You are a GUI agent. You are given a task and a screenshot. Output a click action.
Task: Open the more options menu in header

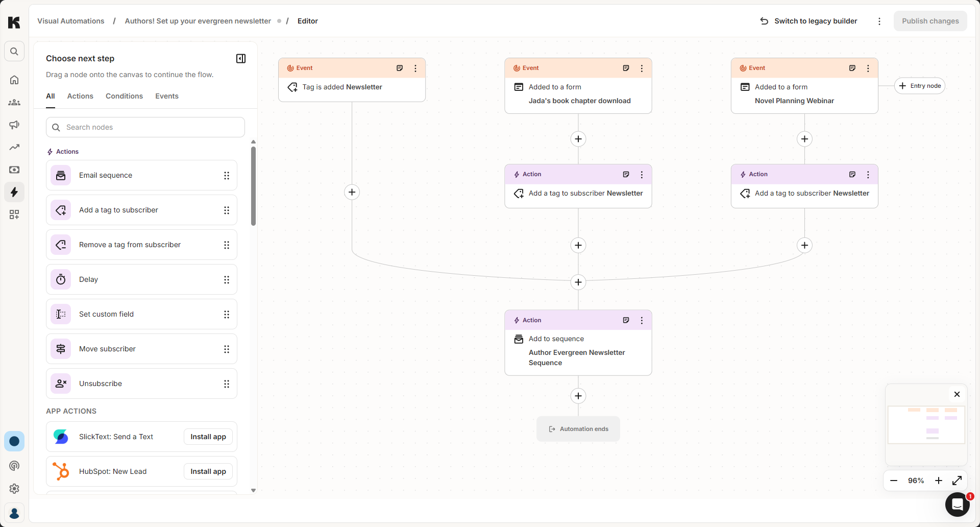coord(879,21)
